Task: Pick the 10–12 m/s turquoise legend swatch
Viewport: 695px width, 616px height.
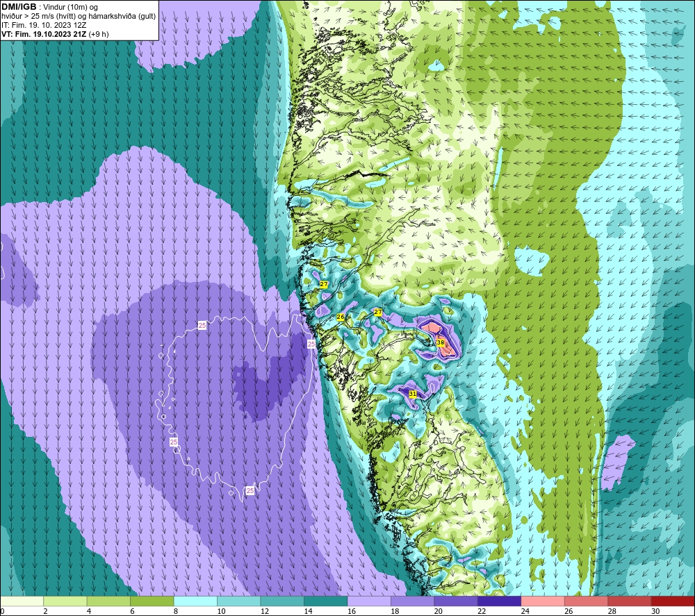Action: (239, 601)
